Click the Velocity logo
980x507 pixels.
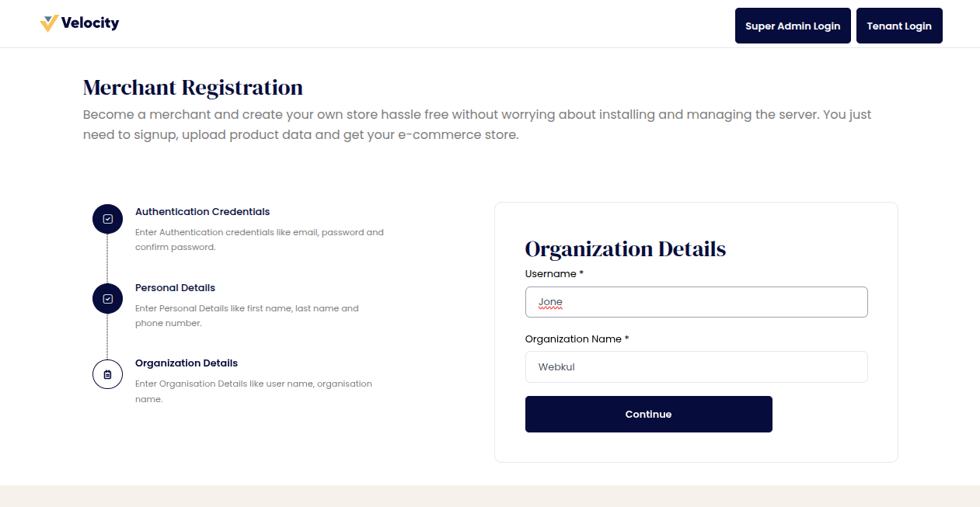[x=79, y=23]
